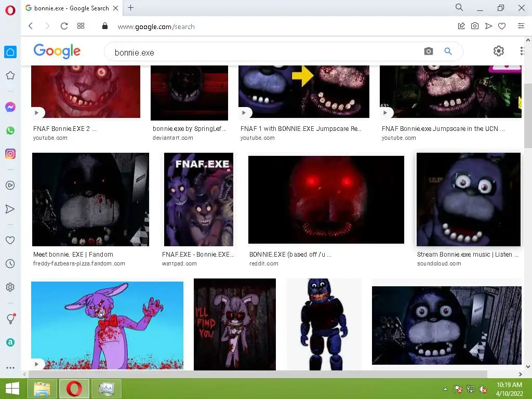
Task: Open Google apps grid
Action: (x=522, y=51)
